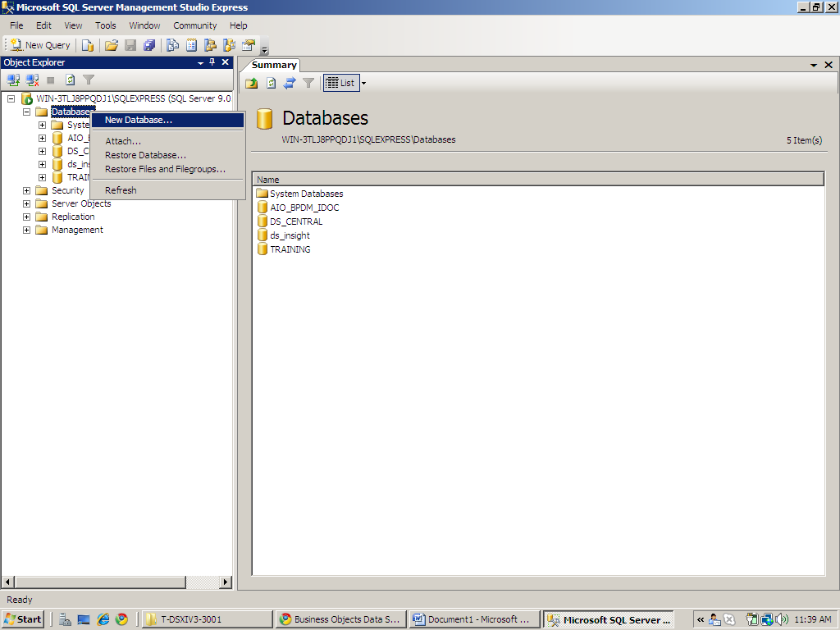This screenshot has width=840, height=630.
Task: Click Object Explorer horizontal scrollbar right arrow
Action: pos(226,582)
